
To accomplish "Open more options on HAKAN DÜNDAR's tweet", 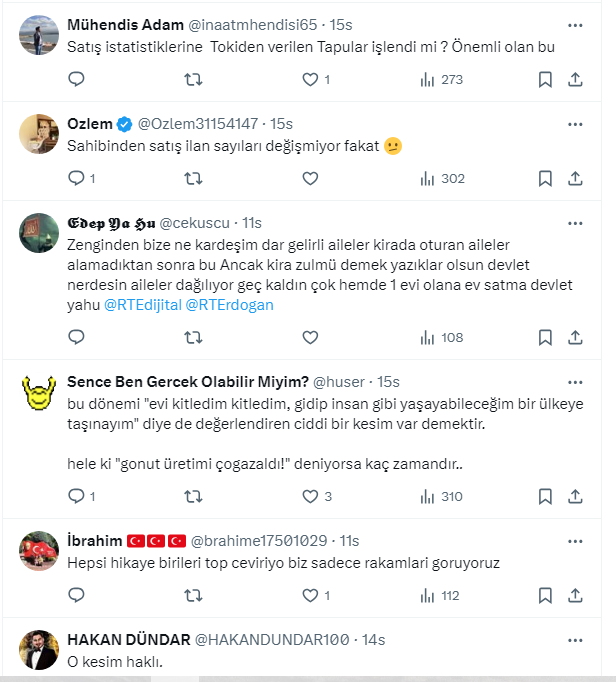I will click(575, 639).
